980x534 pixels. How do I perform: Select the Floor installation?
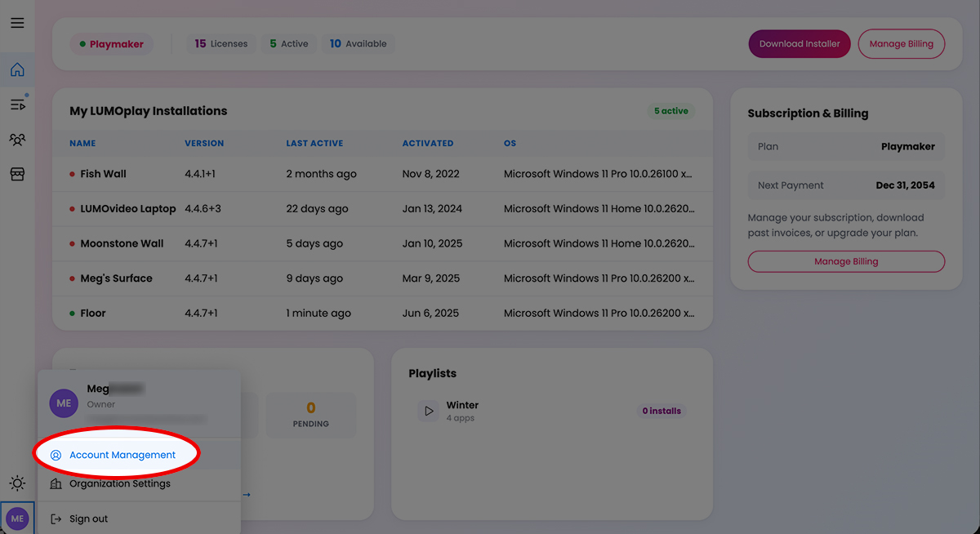pos(382,314)
